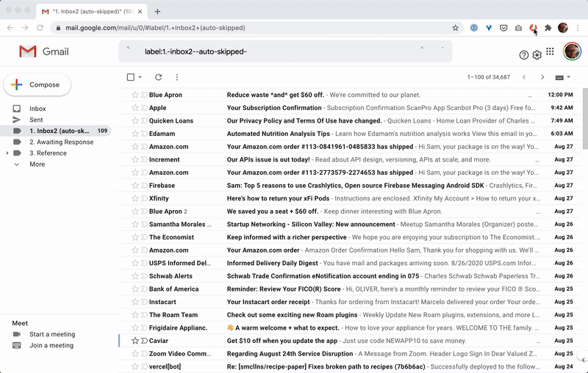Star the Firebase email
This screenshot has height=373, width=588.
coord(135,185)
